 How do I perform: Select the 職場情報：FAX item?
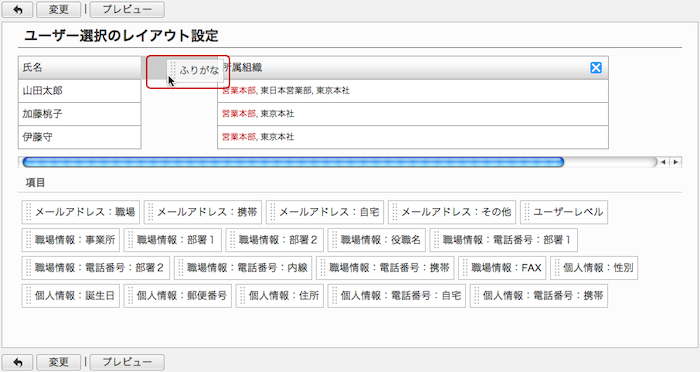(502, 268)
